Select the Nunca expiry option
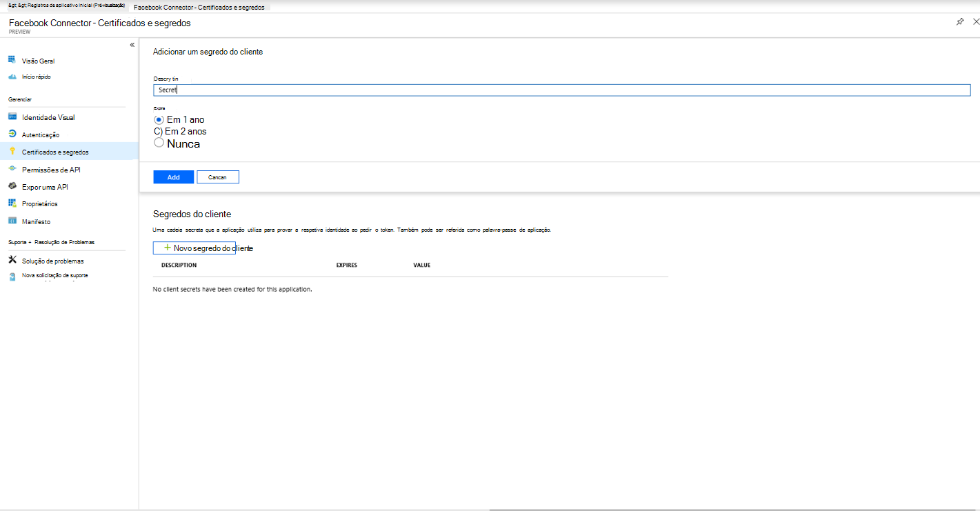 point(159,143)
